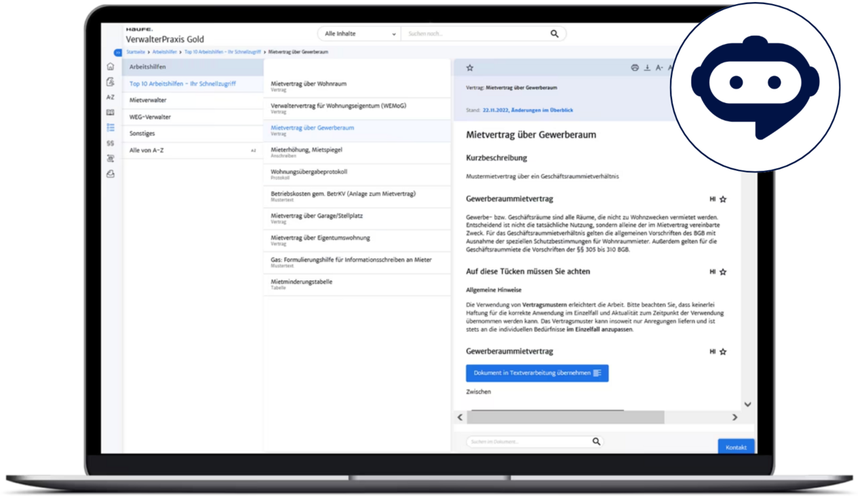Image resolution: width=868 pixels, height=496 pixels.
Task: Open the open-book lexicon sidebar icon
Action: 111,112
